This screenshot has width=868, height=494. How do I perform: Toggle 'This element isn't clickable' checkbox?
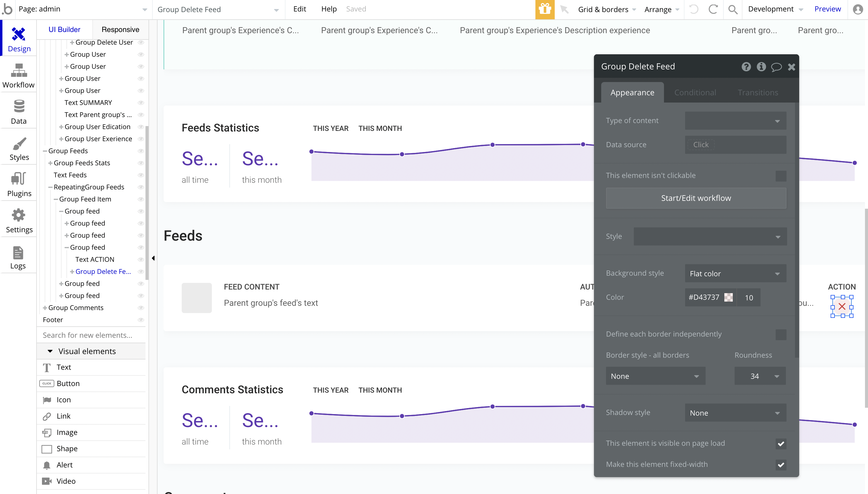780,176
